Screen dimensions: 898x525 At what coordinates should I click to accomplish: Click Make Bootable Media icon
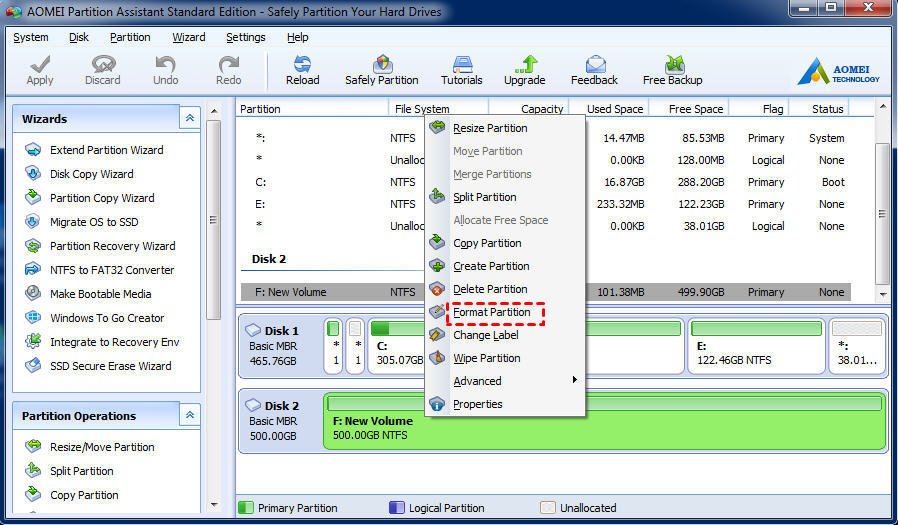[x=33, y=294]
